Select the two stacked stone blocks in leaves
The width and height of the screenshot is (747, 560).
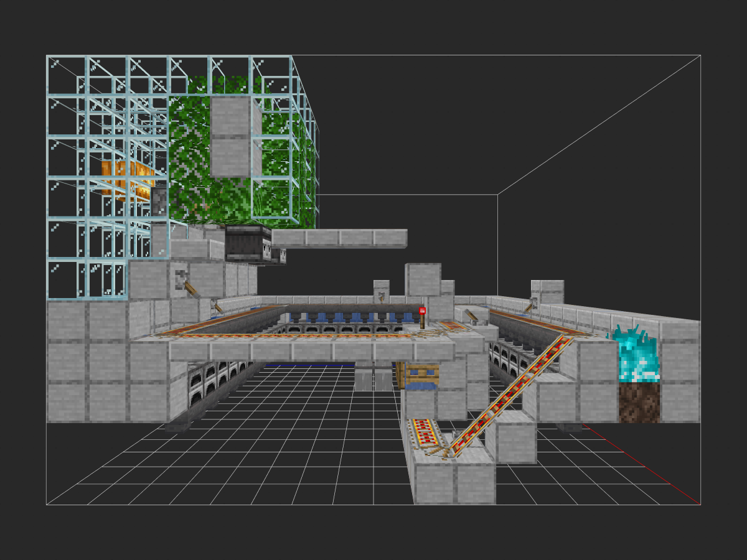tap(232, 137)
